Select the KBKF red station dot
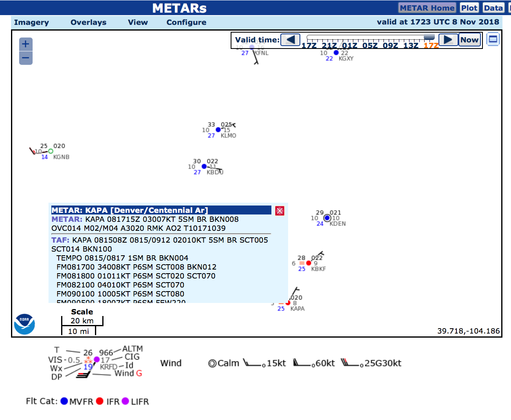 [x=309, y=263]
